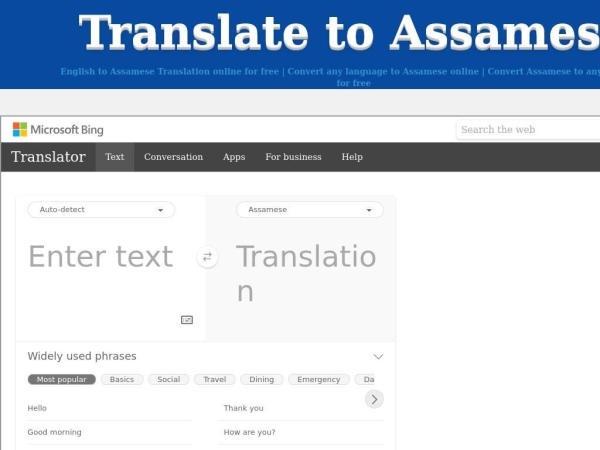The image size is (600, 450).
Task: Select the Dining phrase category
Action: point(262,379)
